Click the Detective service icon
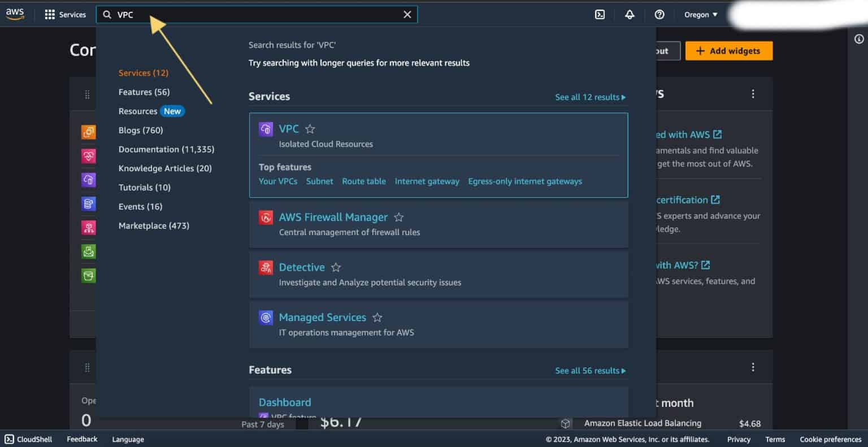 [x=266, y=267]
